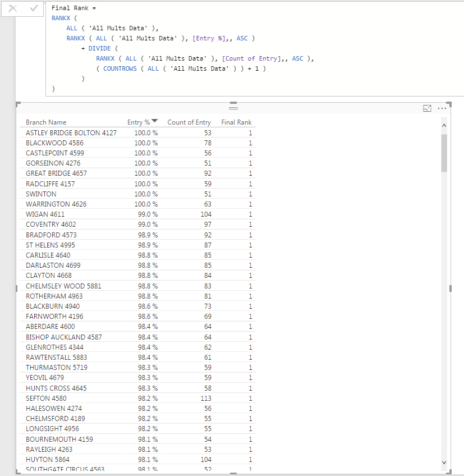This screenshot has height=476, width=464.
Task: Click [Count of Entry] measure reference
Action: tap(251, 58)
